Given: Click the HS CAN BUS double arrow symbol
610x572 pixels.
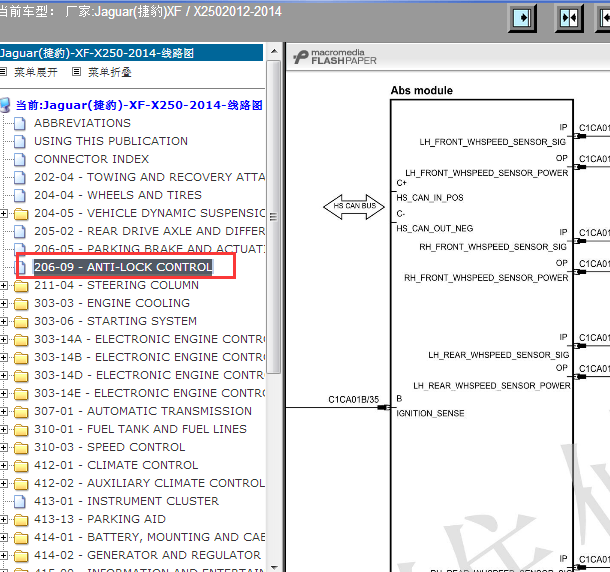Looking at the screenshot, I should (354, 207).
